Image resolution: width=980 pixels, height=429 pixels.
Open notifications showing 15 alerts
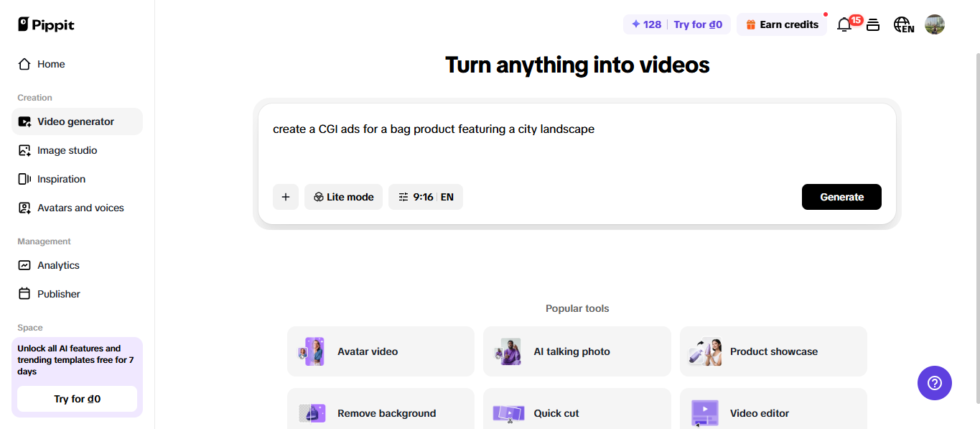(844, 24)
